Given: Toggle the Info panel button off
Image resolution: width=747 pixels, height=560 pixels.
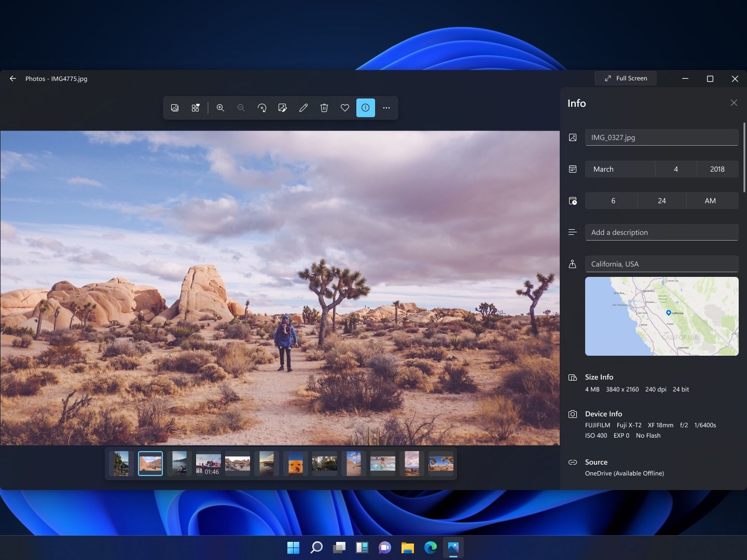Looking at the screenshot, I should click(x=366, y=108).
